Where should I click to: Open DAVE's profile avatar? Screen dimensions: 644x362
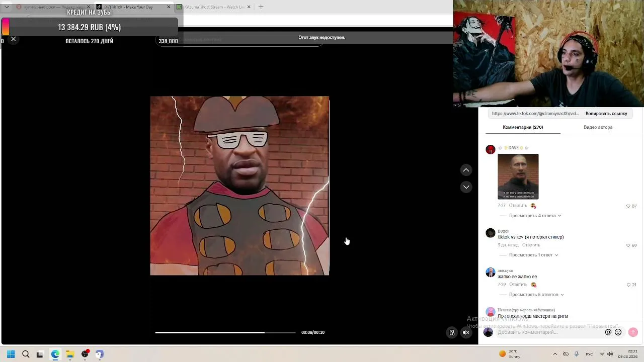tap(491, 149)
